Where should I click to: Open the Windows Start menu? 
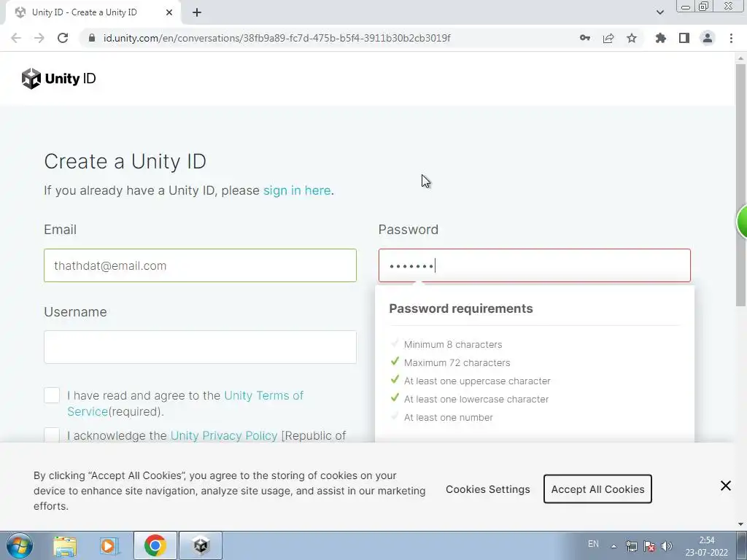point(20,545)
